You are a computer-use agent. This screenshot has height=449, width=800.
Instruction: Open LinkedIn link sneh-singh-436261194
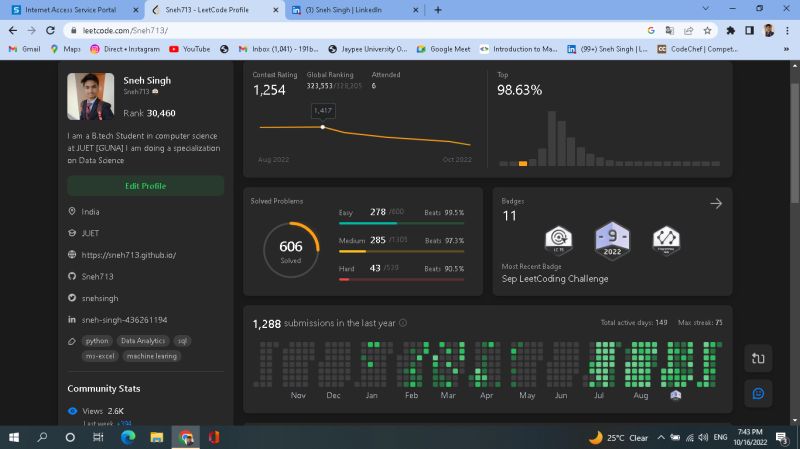[124, 320]
